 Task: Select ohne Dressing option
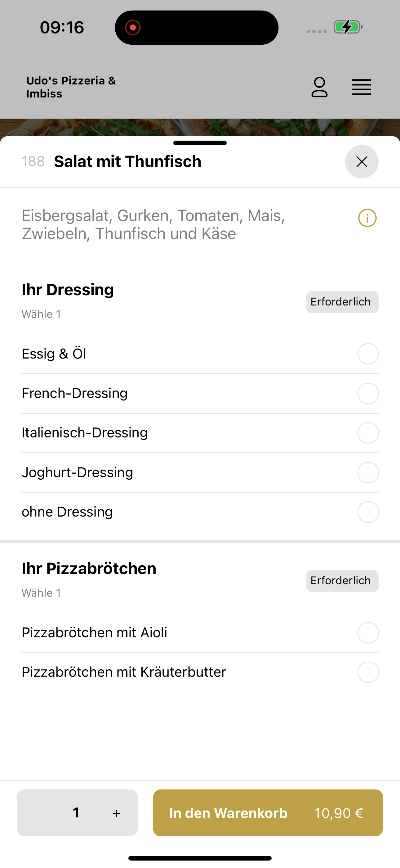(200, 512)
